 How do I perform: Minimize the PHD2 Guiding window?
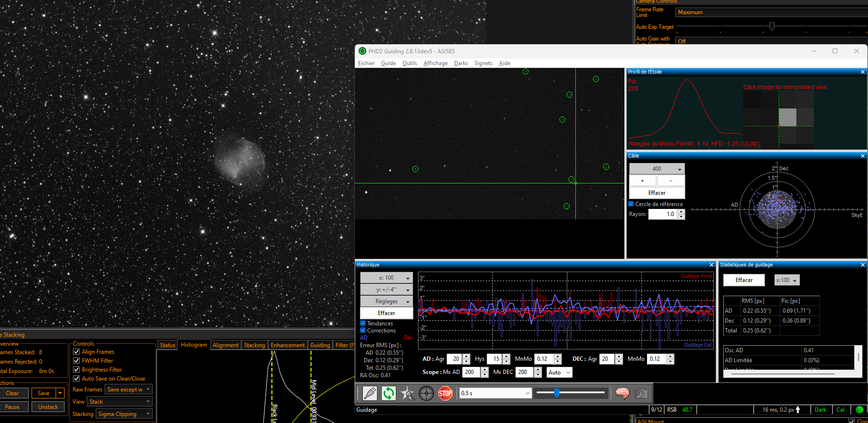click(814, 51)
